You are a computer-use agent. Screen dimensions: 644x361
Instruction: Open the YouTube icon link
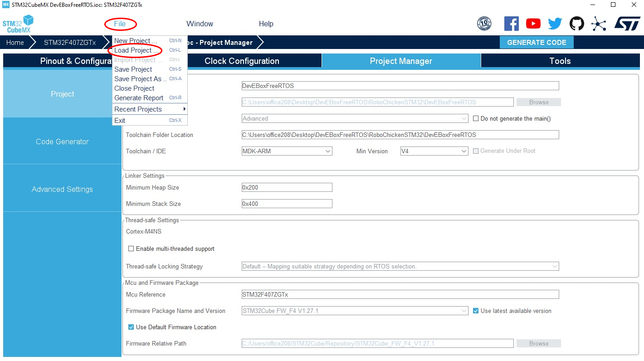533,24
